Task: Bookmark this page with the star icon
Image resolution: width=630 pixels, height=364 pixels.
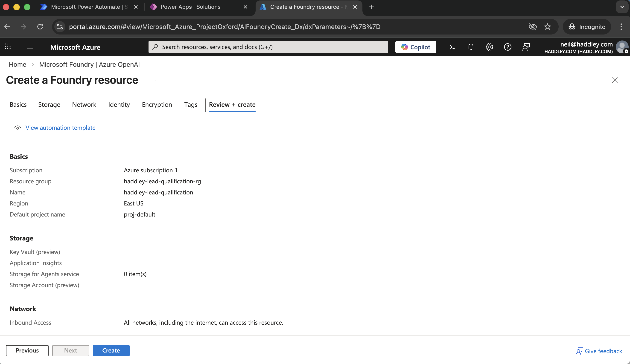Action: tap(548, 27)
